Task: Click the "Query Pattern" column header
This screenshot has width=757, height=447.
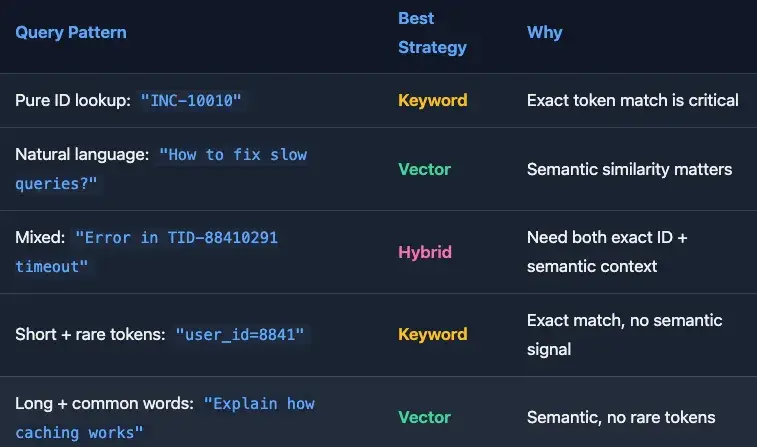Action: pyautogui.click(x=71, y=33)
